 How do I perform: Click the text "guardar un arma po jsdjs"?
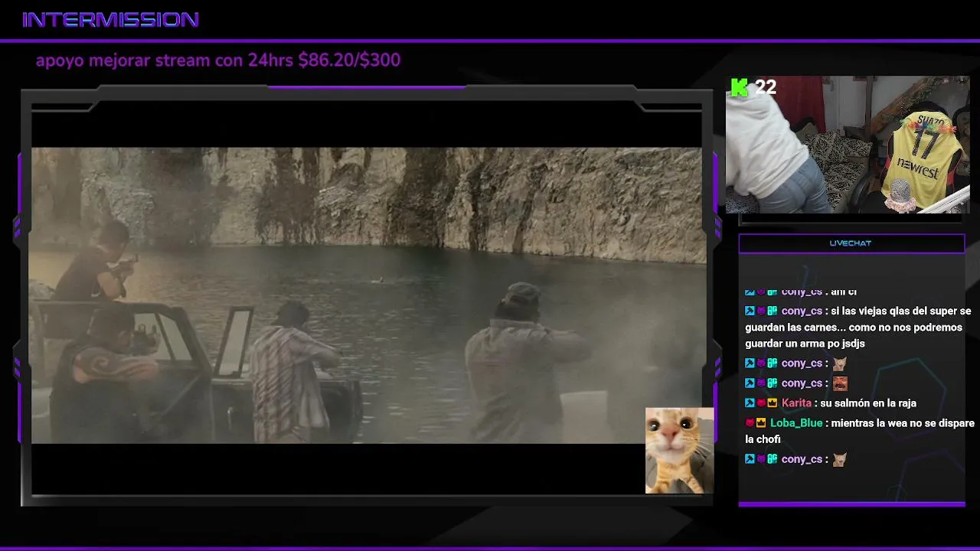[x=805, y=344]
